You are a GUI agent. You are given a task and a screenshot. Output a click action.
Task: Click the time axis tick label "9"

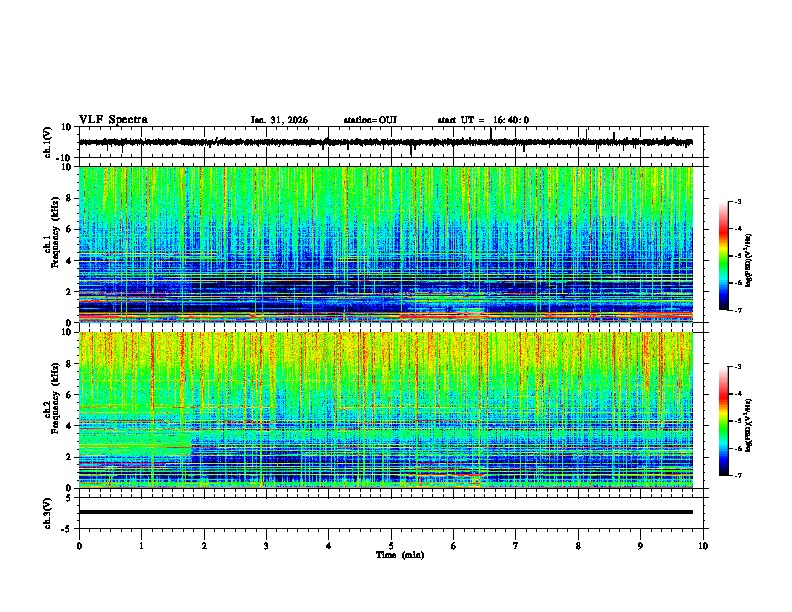[x=640, y=546]
